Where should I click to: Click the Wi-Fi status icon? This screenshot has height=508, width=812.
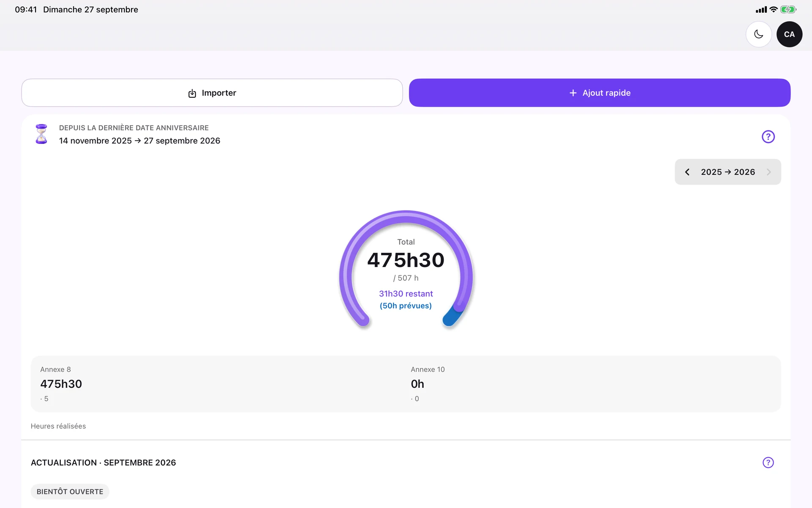774,9
